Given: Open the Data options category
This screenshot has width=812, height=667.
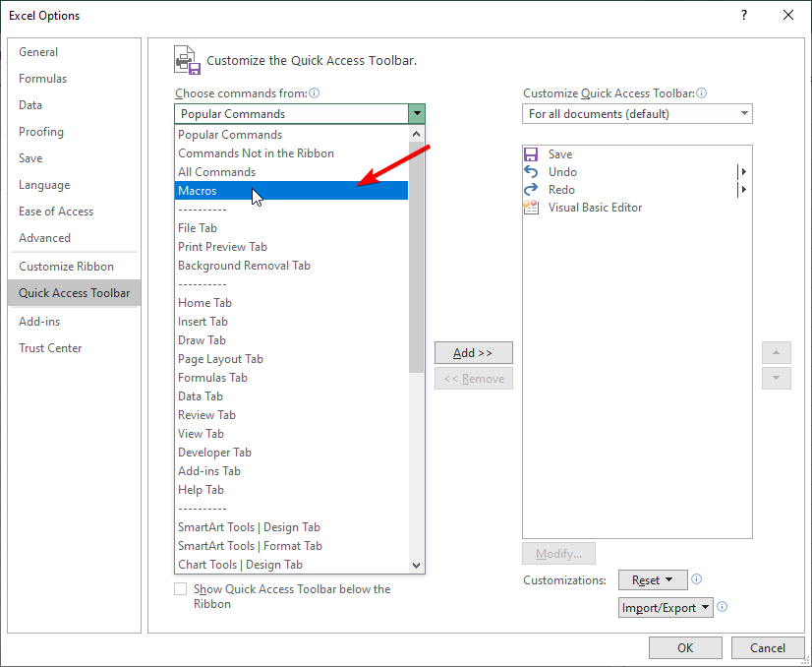Looking at the screenshot, I should point(74,104).
